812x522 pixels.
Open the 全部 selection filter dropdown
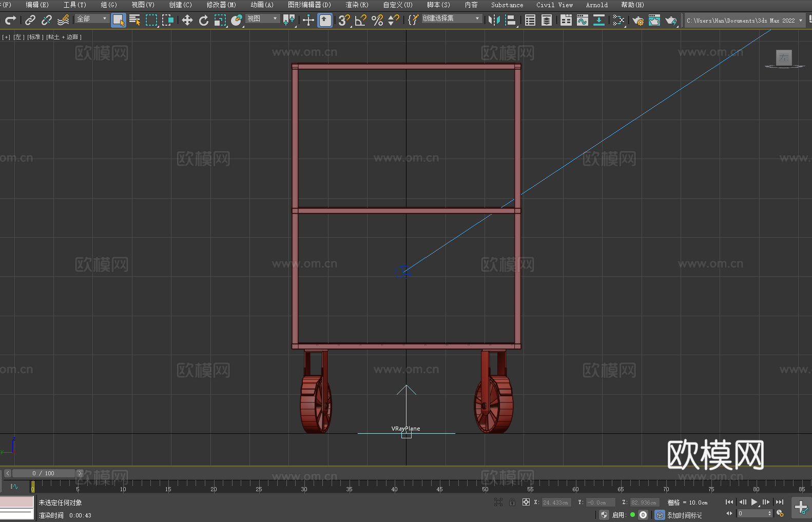coord(92,19)
